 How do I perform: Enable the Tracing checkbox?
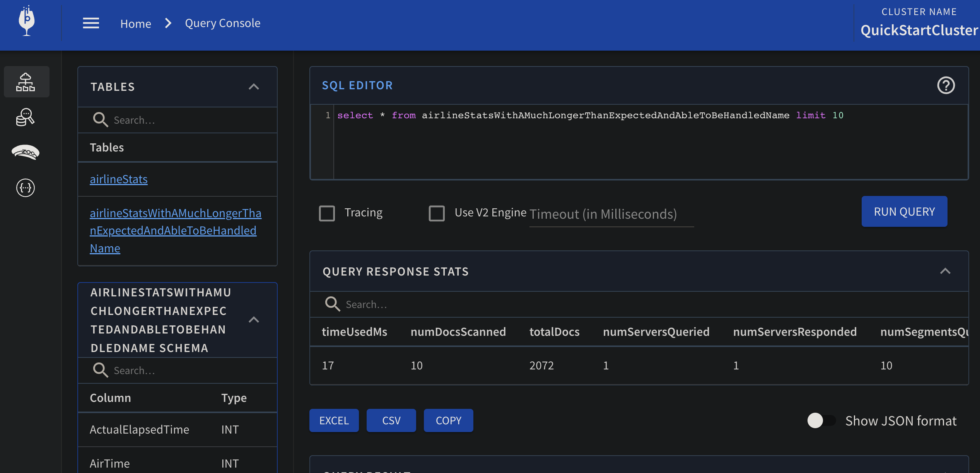pyautogui.click(x=327, y=213)
